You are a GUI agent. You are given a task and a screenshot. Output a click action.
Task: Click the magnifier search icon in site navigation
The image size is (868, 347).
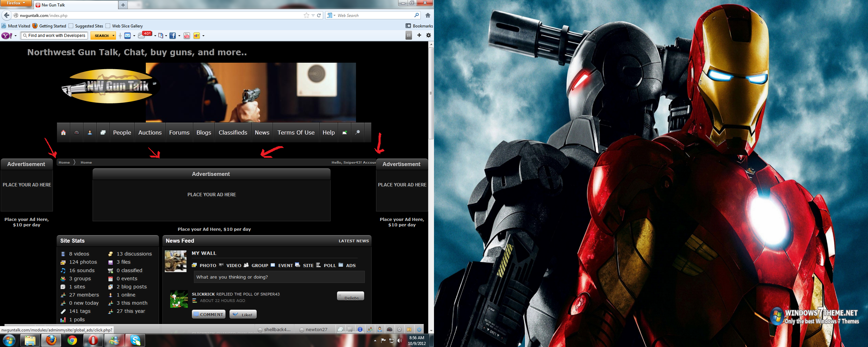pos(357,132)
